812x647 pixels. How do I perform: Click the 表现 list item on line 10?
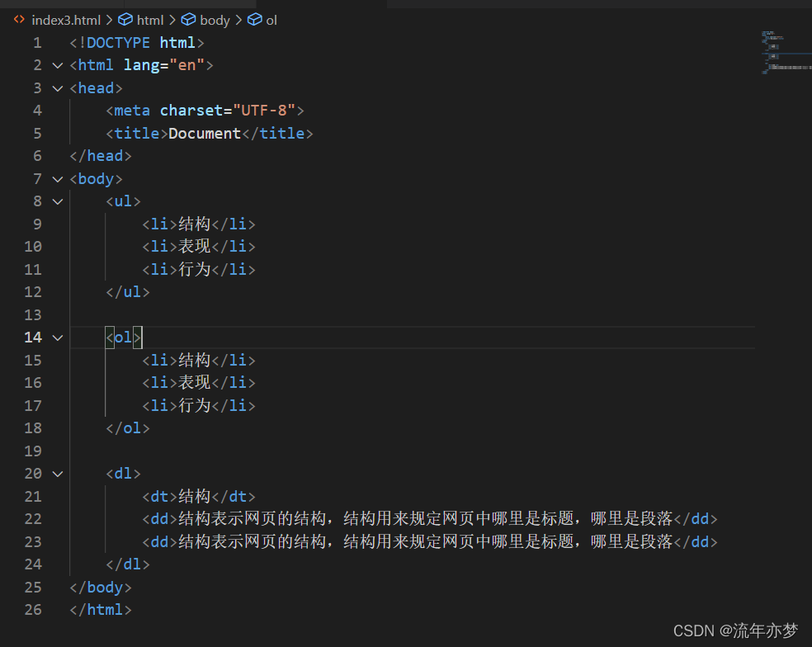(199, 247)
